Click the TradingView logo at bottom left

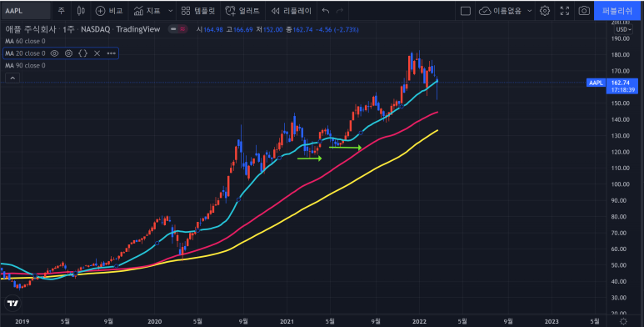[x=12, y=304]
